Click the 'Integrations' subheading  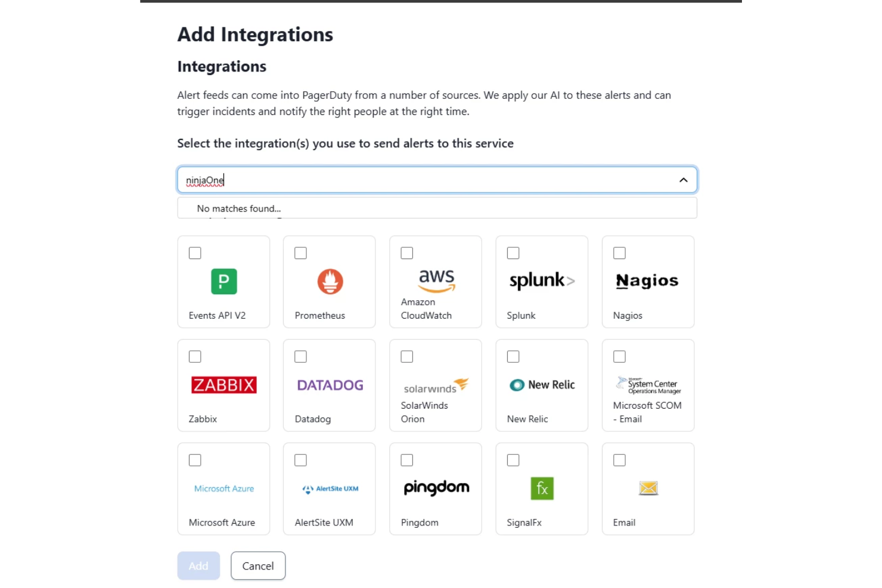pyautogui.click(x=222, y=66)
